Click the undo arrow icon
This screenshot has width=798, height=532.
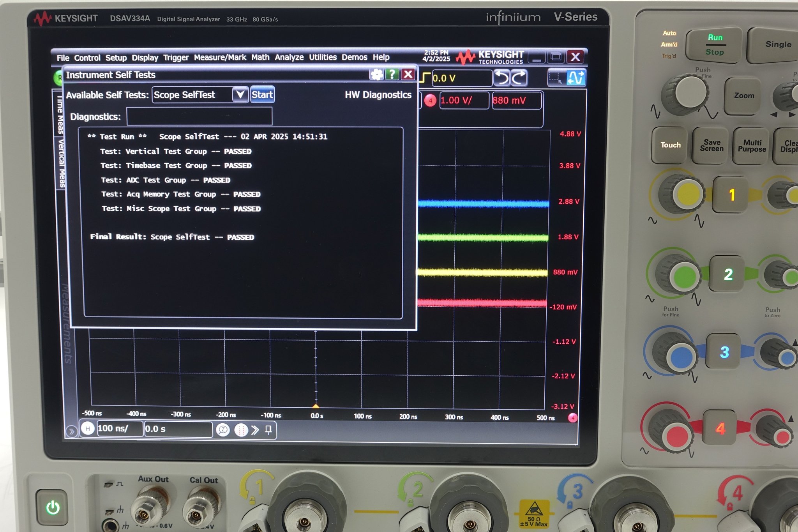click(502, 78)
